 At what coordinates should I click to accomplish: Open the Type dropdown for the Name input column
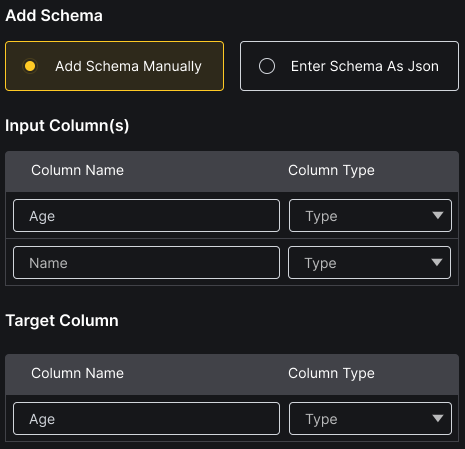(369, 263)
